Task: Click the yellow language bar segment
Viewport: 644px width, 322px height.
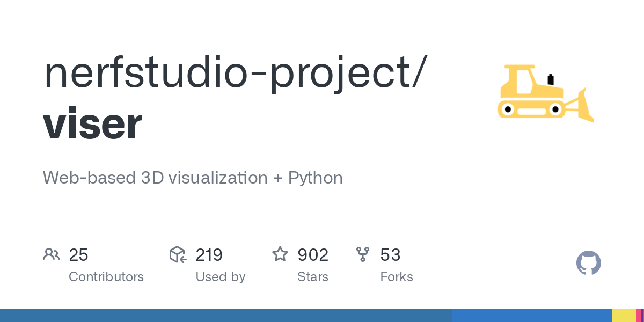Action: (623, 316)
